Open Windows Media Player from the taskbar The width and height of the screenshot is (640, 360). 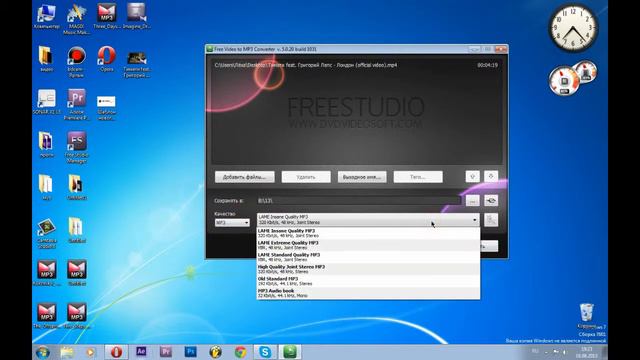(x=90, y=352)
